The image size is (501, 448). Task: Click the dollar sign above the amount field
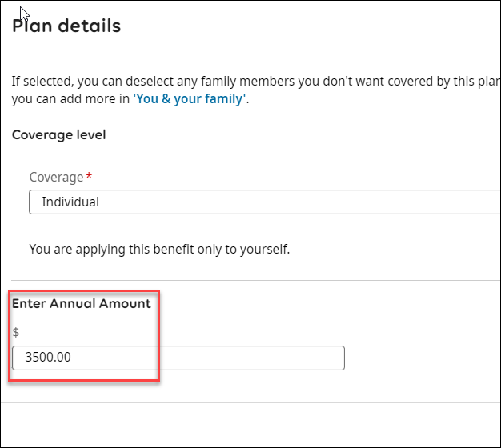click(x=16, y=332)
